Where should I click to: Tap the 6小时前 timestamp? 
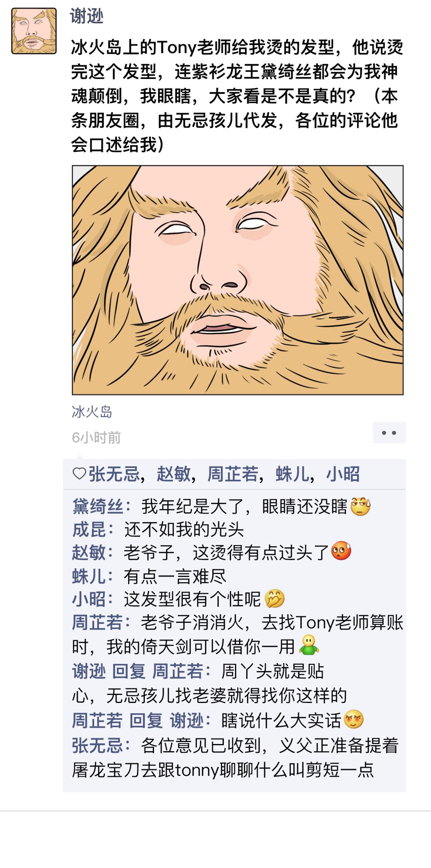point(96,437)
